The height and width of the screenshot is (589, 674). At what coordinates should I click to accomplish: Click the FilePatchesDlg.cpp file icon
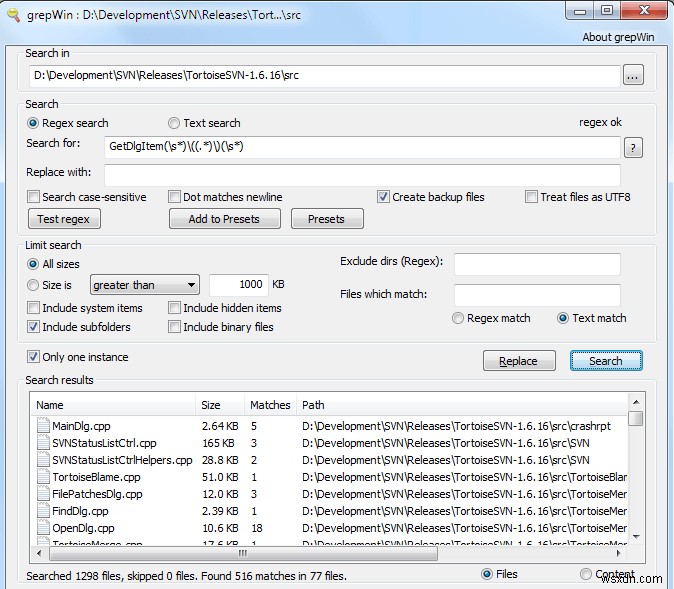point(43,494)
